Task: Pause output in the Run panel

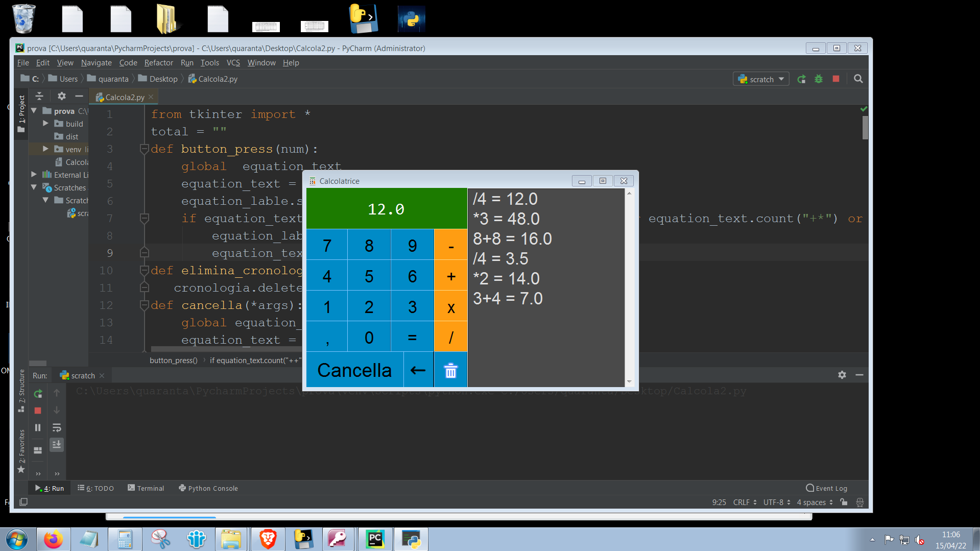Action: click(x=38, y=428)
